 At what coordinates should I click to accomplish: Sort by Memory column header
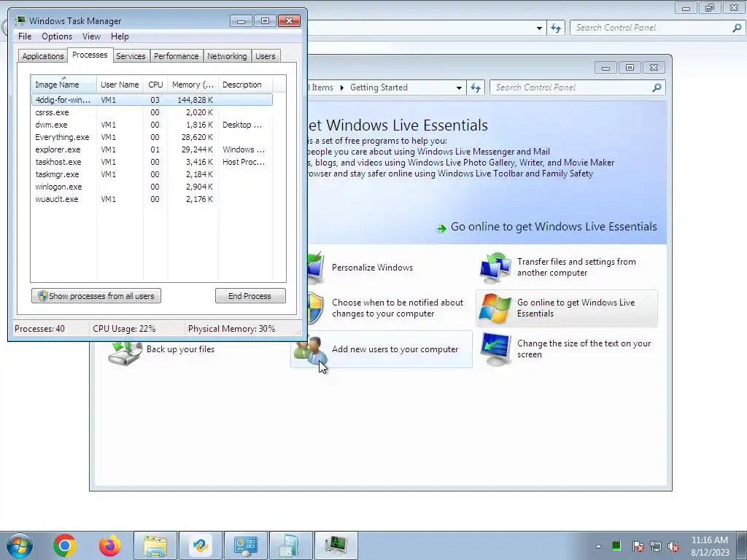(193, 85)
